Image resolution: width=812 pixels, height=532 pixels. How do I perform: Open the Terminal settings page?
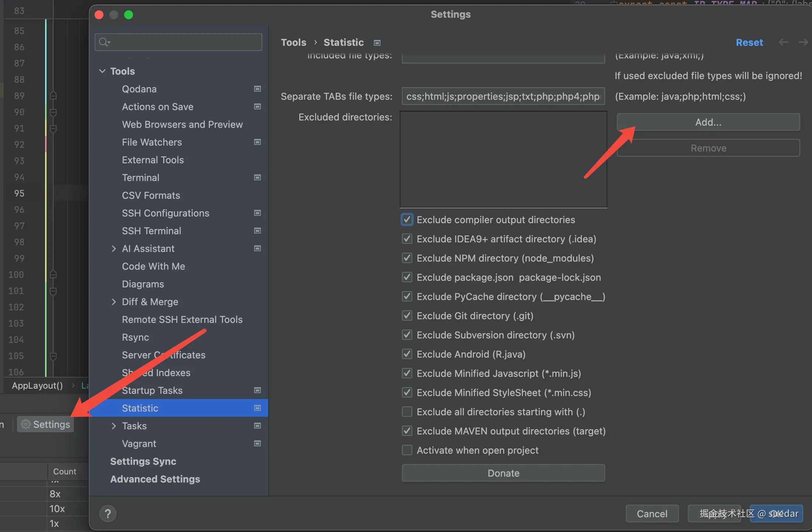pyautogui.click(x=140, y=178)
